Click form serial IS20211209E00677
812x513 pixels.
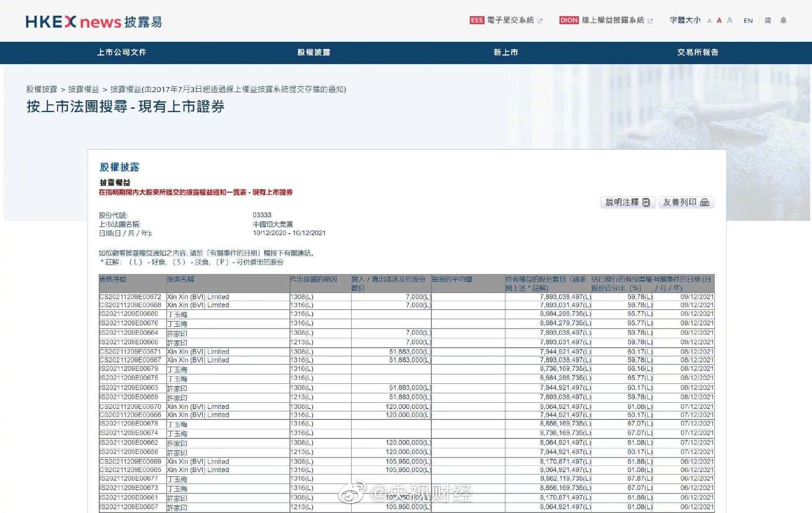coord(129,479)
